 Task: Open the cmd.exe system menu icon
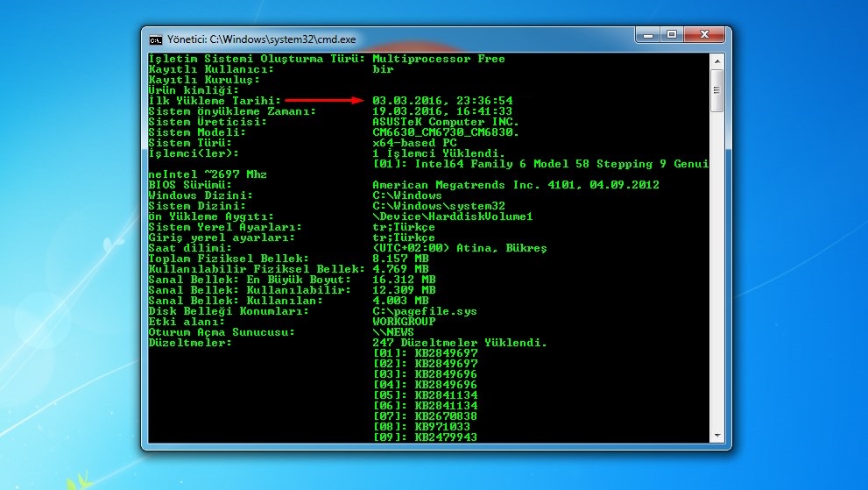point(156,39)
